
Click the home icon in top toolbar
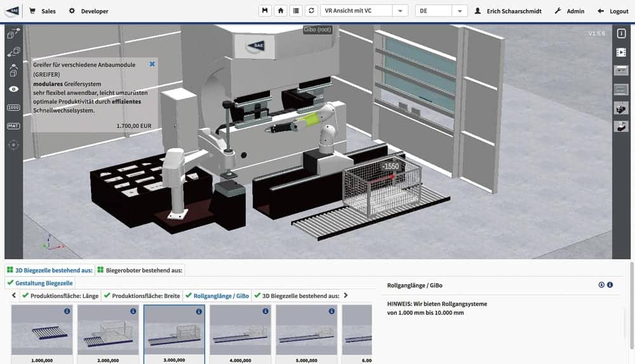point(281,11)
